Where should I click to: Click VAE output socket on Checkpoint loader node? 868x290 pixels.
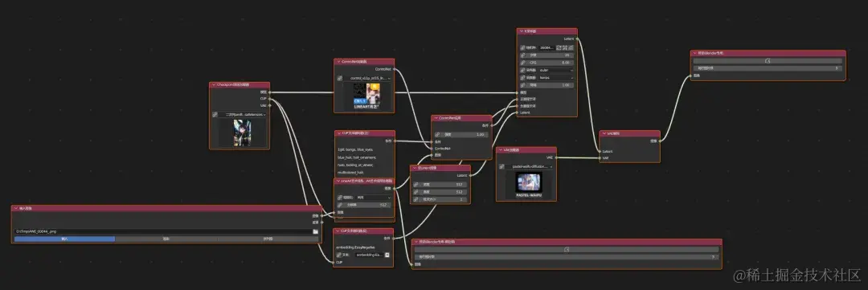269,105
